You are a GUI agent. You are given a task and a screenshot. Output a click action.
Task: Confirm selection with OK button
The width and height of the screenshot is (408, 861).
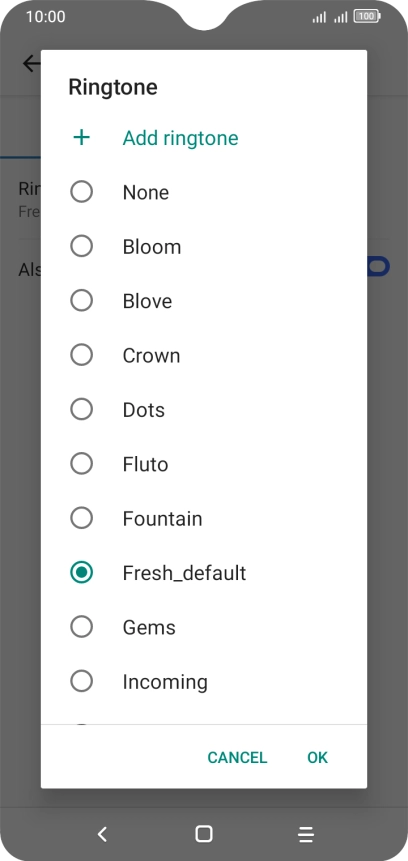coord(317,758)
